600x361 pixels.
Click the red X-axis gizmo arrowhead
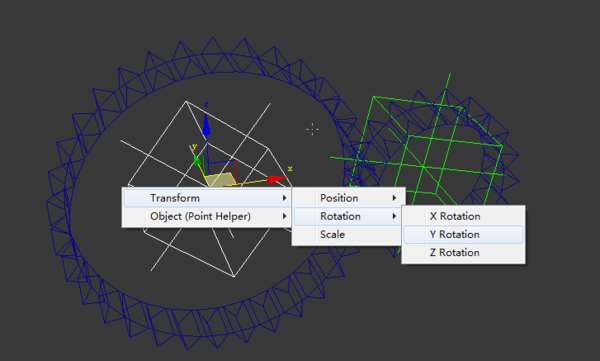coord(276,179)
